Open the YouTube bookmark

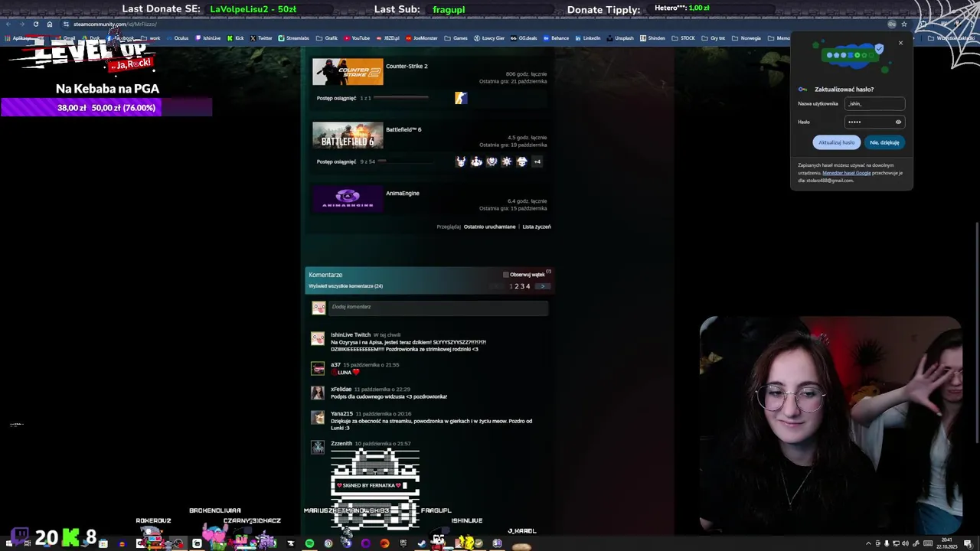(357, 38)
